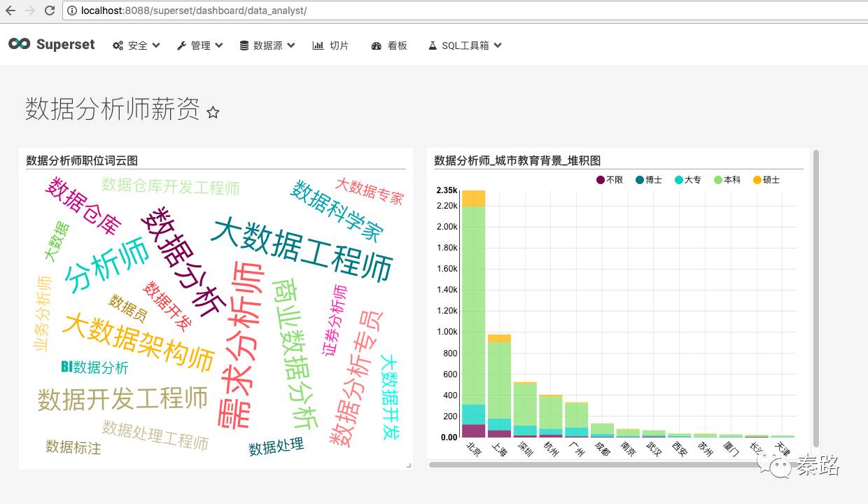The image size is (868, 504).
Task: Reload the page with refresh icon
Action: [x=49, y=10]
